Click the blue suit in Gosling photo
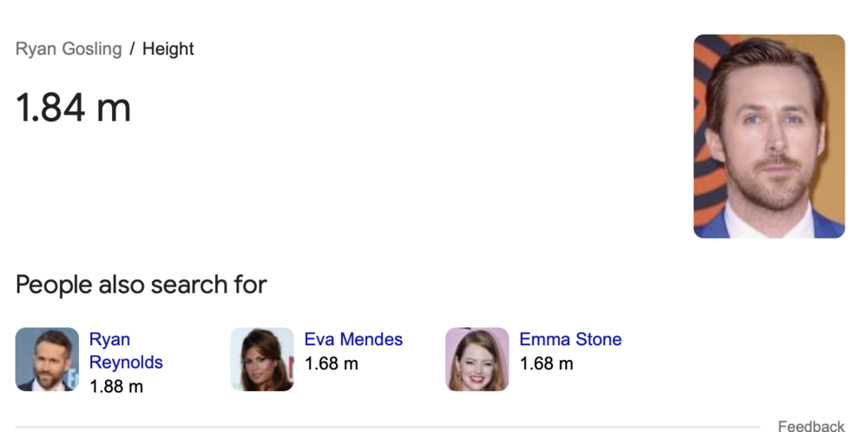This screenshot has height=432, width=868. (x=714, y=226)
